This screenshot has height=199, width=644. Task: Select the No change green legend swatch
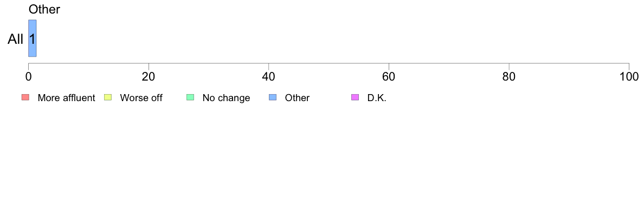click(x=190, y=97)
